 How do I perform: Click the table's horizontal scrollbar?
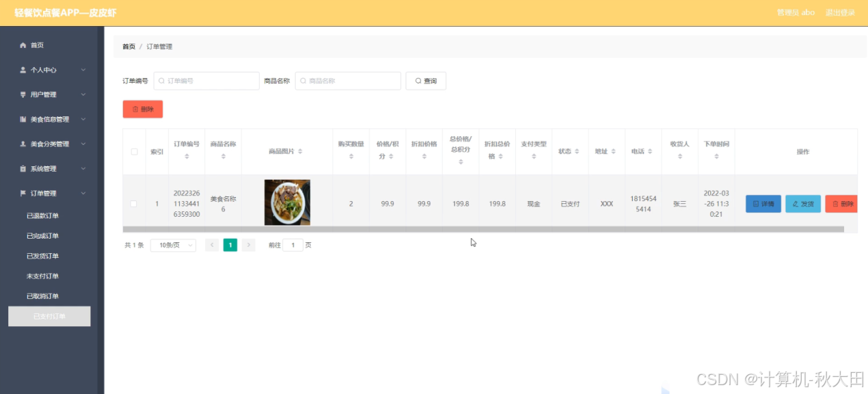pyautogui.click(x=483, y=229)
